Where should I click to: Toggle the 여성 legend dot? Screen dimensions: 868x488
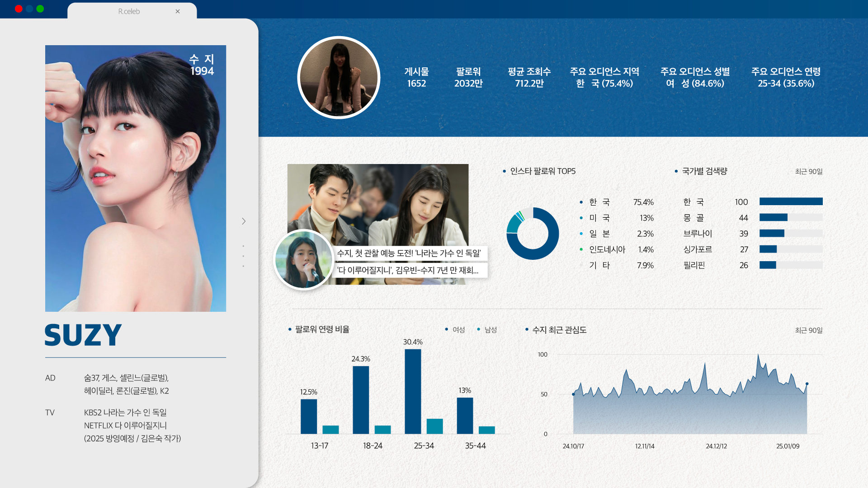tap(447, 329)
